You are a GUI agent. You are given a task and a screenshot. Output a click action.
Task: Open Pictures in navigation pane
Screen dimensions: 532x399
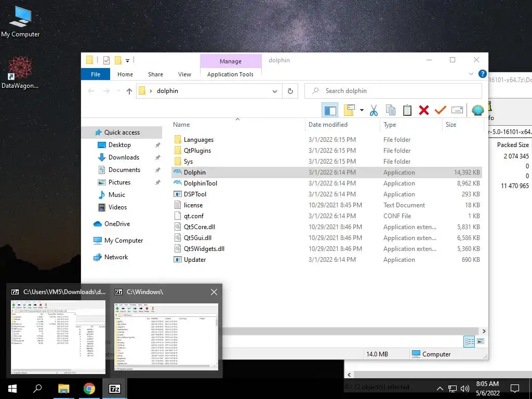tap(119, 182)
